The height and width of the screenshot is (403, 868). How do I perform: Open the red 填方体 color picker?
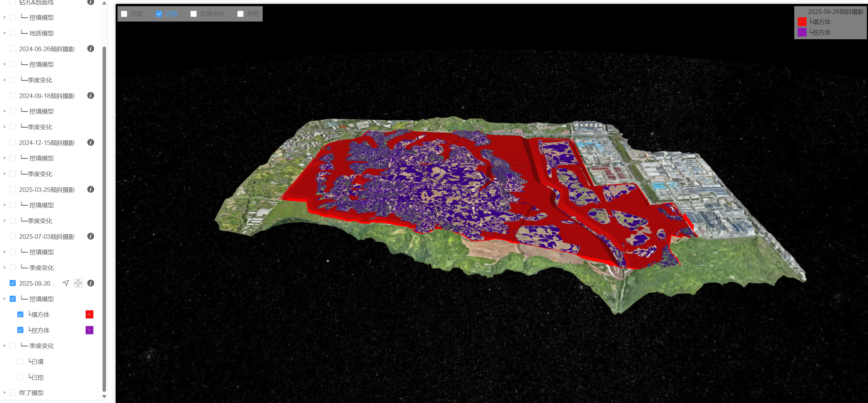click(89, 315)
